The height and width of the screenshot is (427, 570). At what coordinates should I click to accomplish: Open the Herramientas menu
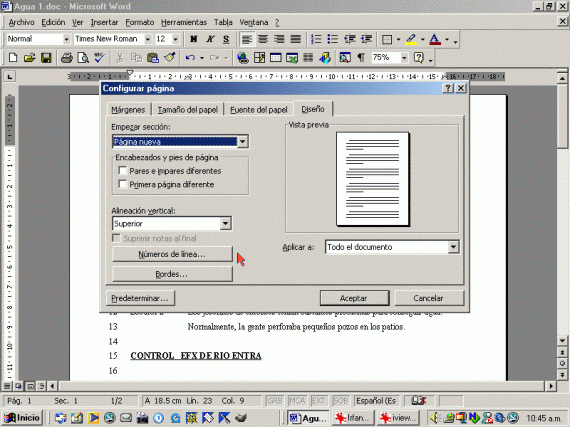184,22
